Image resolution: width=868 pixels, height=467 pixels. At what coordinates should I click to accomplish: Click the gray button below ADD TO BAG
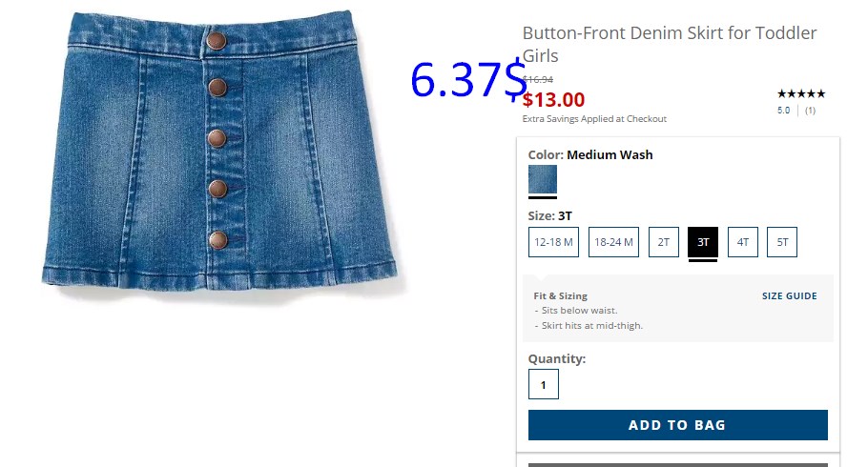(x=677, y=465)
